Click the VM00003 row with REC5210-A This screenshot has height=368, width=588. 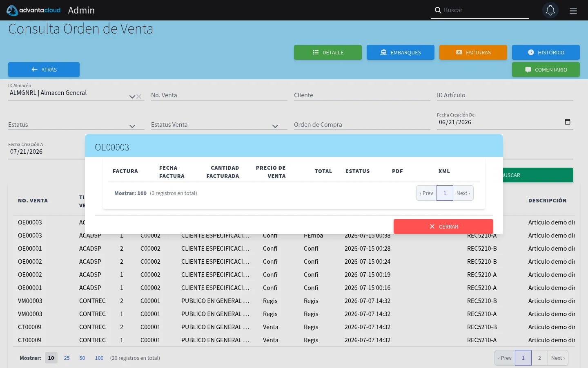coord(294,314)
